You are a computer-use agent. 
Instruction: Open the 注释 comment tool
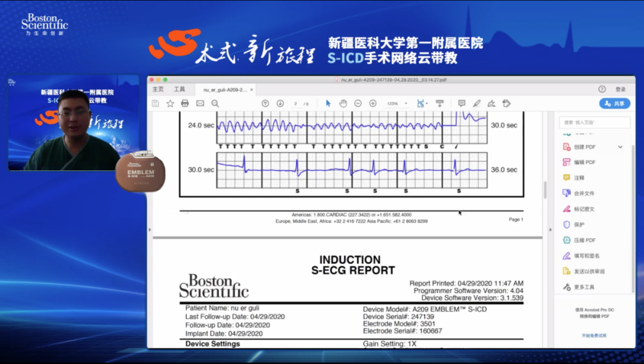[x=574, y=178]
